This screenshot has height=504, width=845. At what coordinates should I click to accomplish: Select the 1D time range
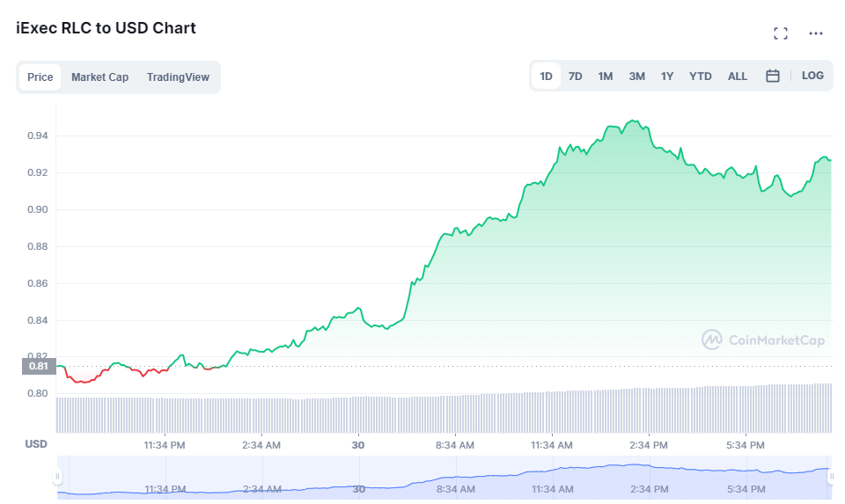coord(546,76)
